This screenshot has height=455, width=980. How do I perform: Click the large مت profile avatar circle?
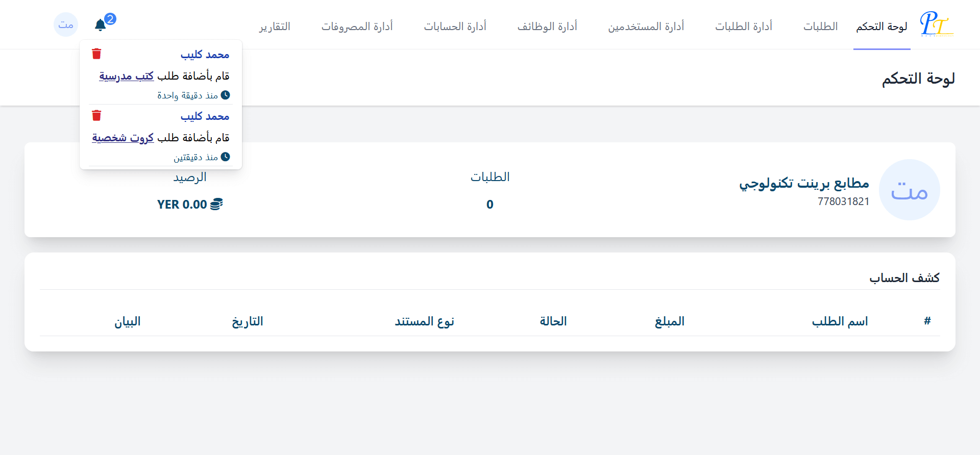click(910, 190)
